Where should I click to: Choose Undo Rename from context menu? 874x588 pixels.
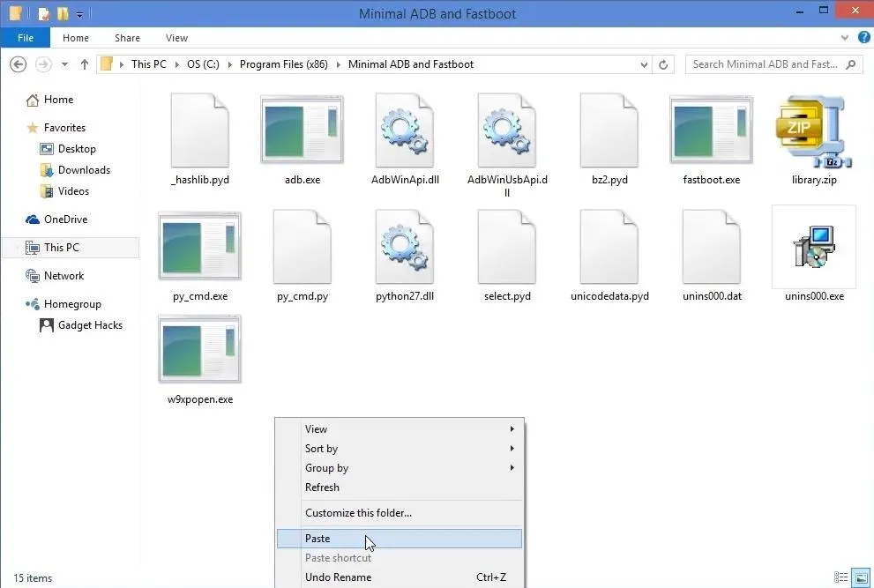[400, 577]
